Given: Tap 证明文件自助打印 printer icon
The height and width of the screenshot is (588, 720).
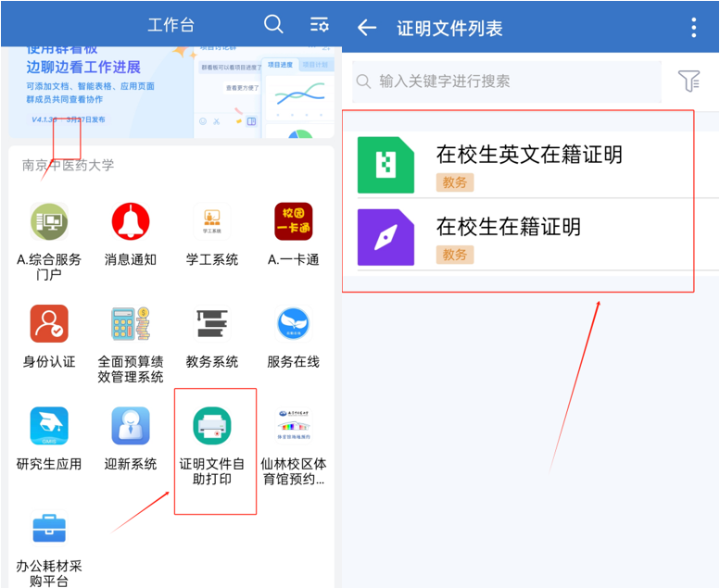Looking at the screenshot, I should (212, 426).
